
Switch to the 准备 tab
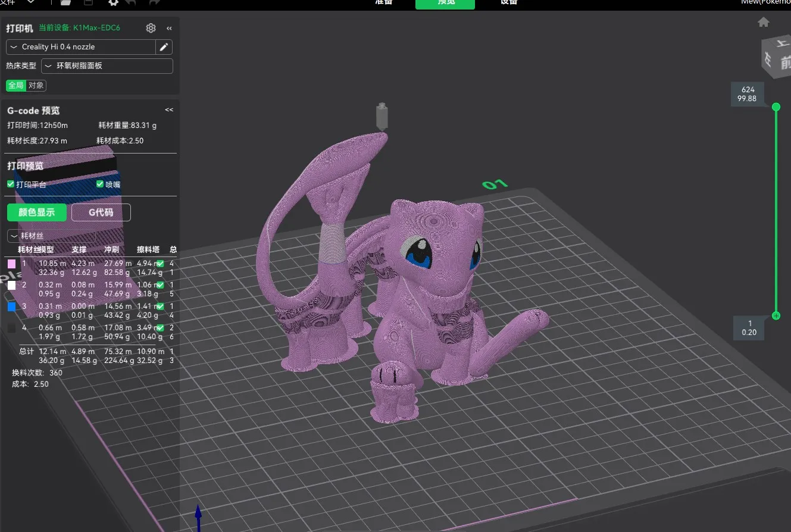coord(383,2)
